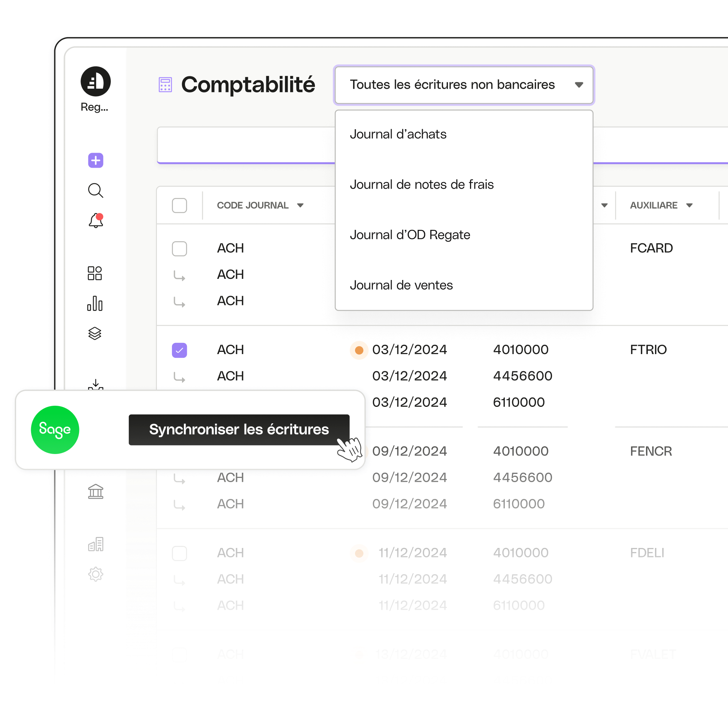The height and width of the screenshot is (728, 728).
Task: Select 'Journal d'achats' from the menu
Action: (x=399, y=134)
